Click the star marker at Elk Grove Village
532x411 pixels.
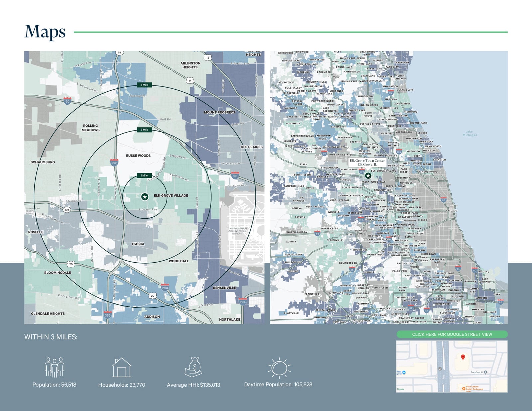click(x=145, y=197)
